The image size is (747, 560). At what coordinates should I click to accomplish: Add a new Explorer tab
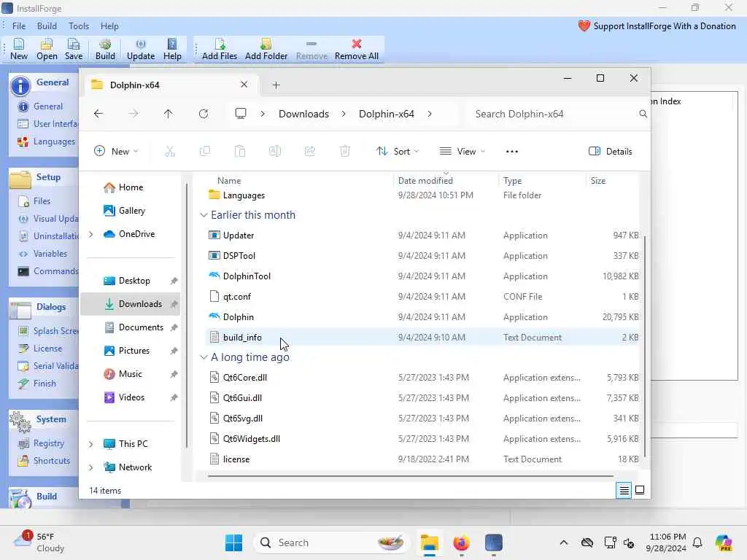pyautogui.click(x=276, y=85)
